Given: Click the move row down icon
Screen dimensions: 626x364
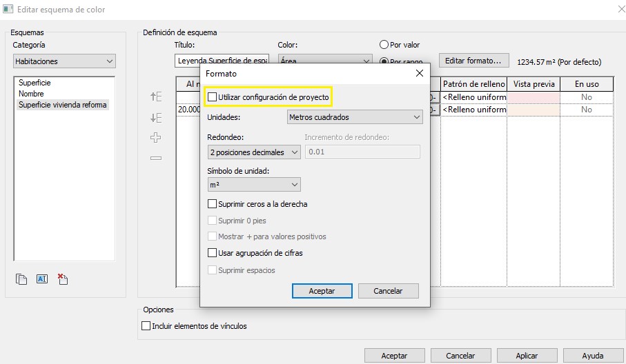Looking at the screenshot, I should point(156,117).
